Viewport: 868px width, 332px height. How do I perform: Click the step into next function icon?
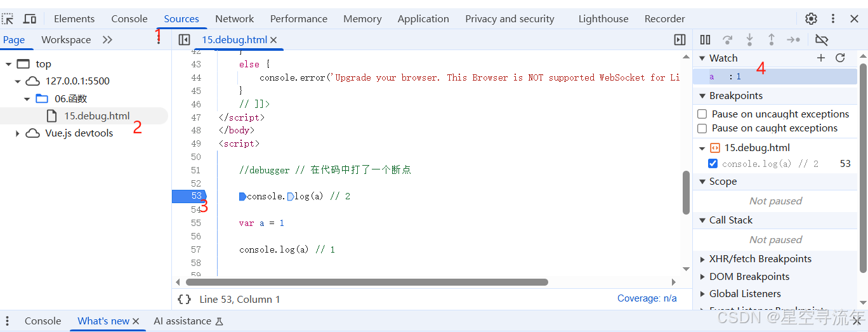pyautogui.click(x=749, y=40)
